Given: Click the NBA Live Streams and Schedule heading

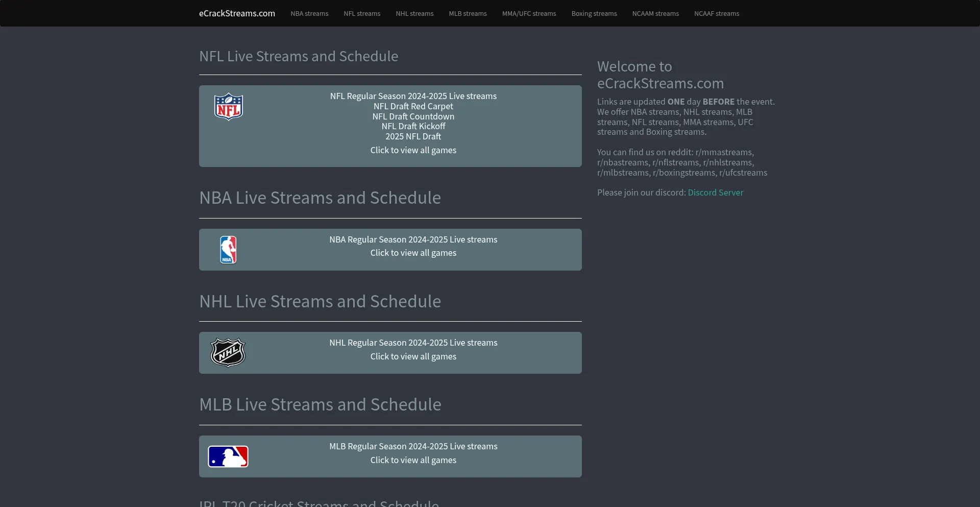Looking at the screenshot, I should [x=320, y=198].
